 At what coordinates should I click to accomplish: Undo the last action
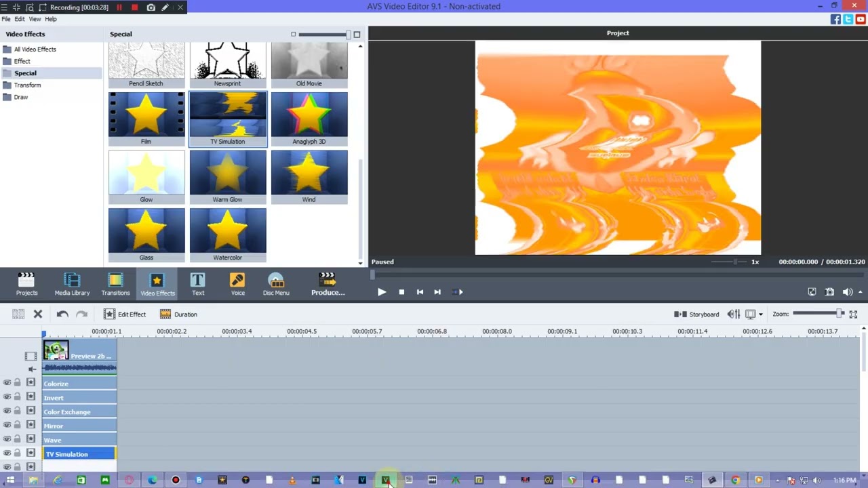pos(62,314)
